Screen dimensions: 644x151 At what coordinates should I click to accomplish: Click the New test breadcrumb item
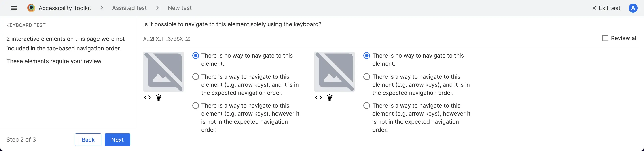(180, 8)
